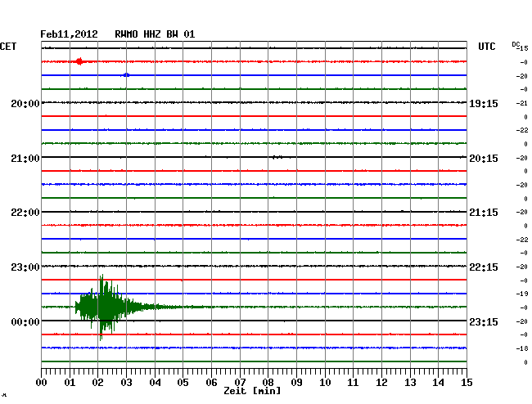The height and width of the screenshot is (404, 532).
Task: Click the "09" minute axis label
Action: pyautogui.click(x=296, y=382)
